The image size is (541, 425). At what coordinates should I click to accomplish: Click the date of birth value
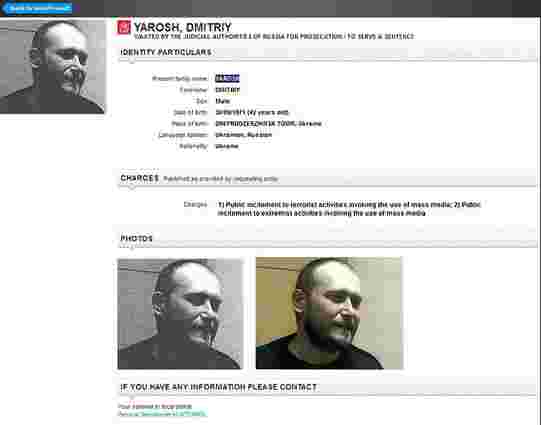pyautogui.click(x=252, y=112)
